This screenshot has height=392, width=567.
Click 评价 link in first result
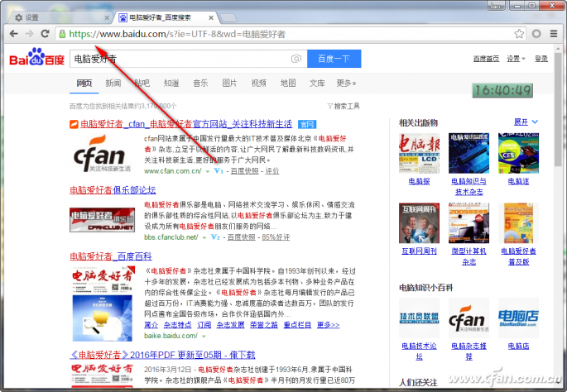272,171
